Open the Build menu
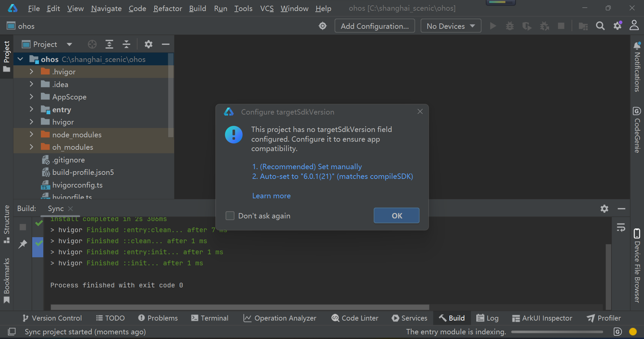This screenshot has width=644, height=339. coord(198,8)
